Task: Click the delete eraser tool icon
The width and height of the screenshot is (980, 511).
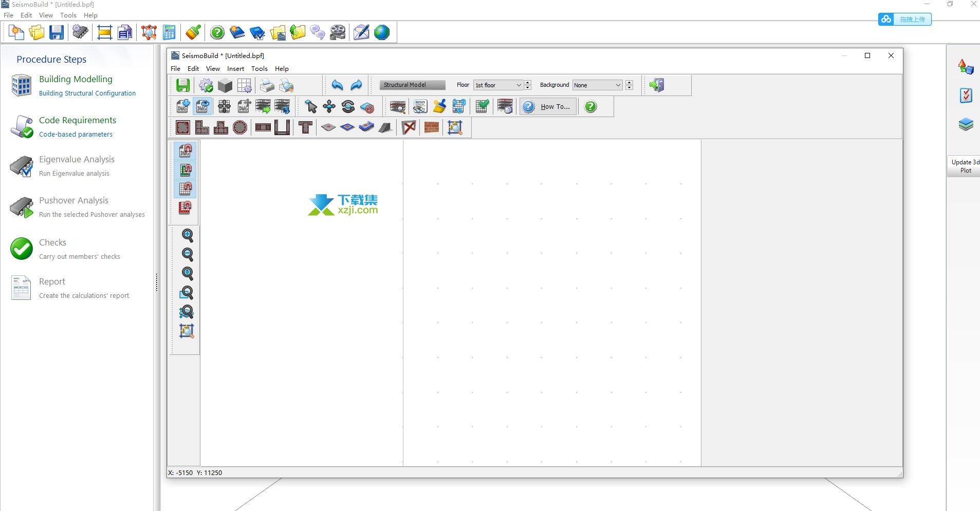Action: coord(367,106)
